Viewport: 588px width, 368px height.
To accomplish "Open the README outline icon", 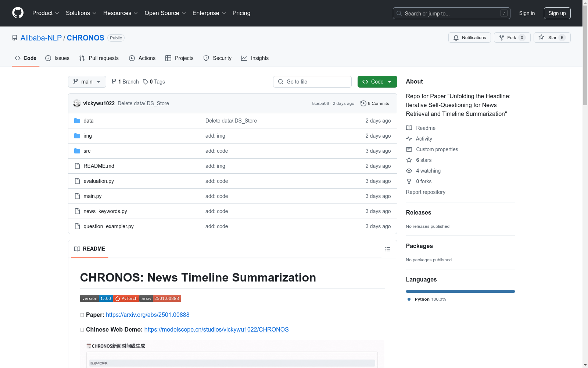I will click(388, 249).
